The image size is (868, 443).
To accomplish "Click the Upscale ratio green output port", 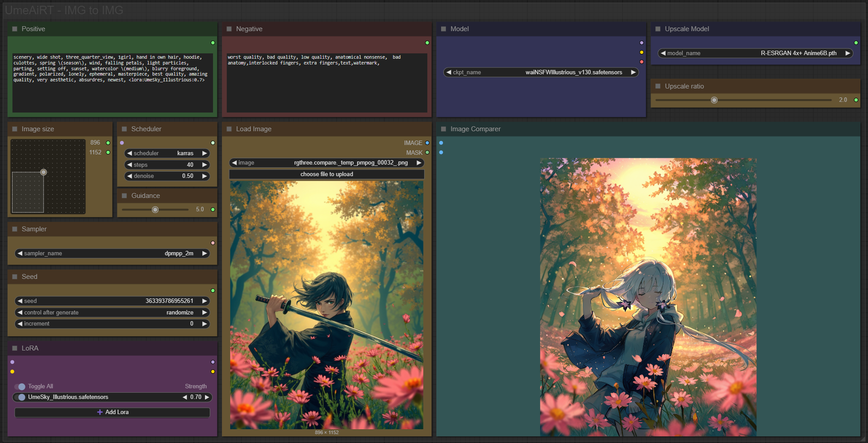I will [x=856, y=100].
